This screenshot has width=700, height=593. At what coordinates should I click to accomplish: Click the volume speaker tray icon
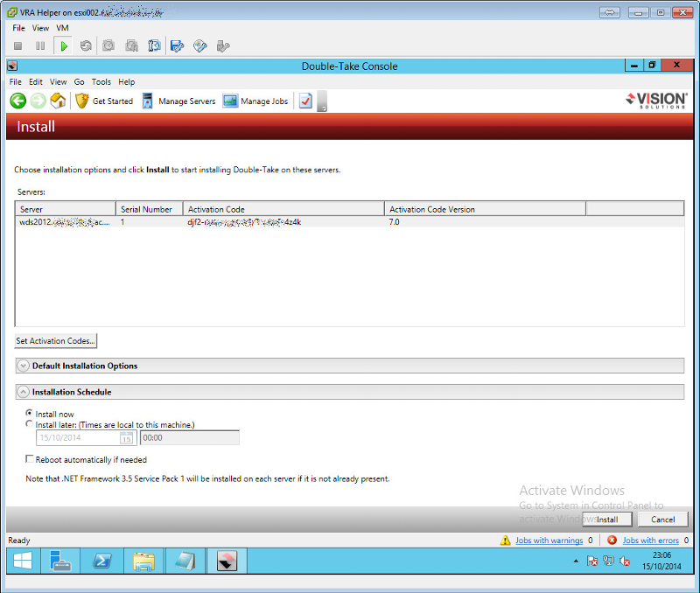625,561
